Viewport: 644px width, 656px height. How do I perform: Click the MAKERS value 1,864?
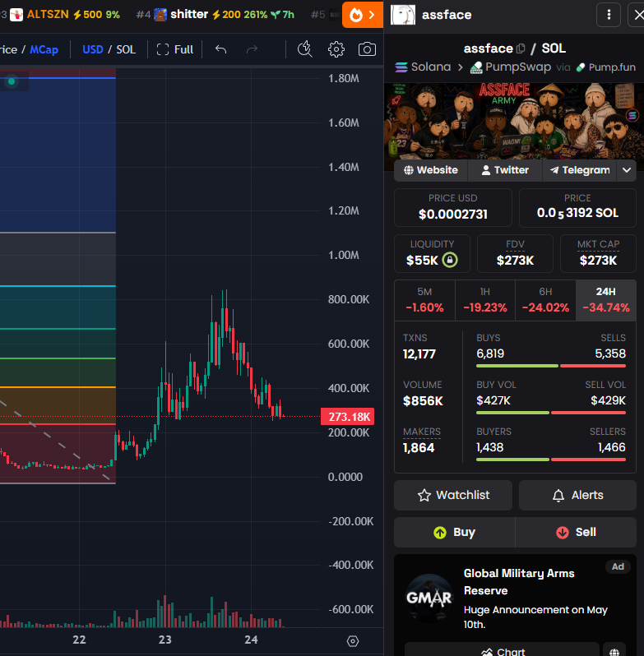coord(419,448)
